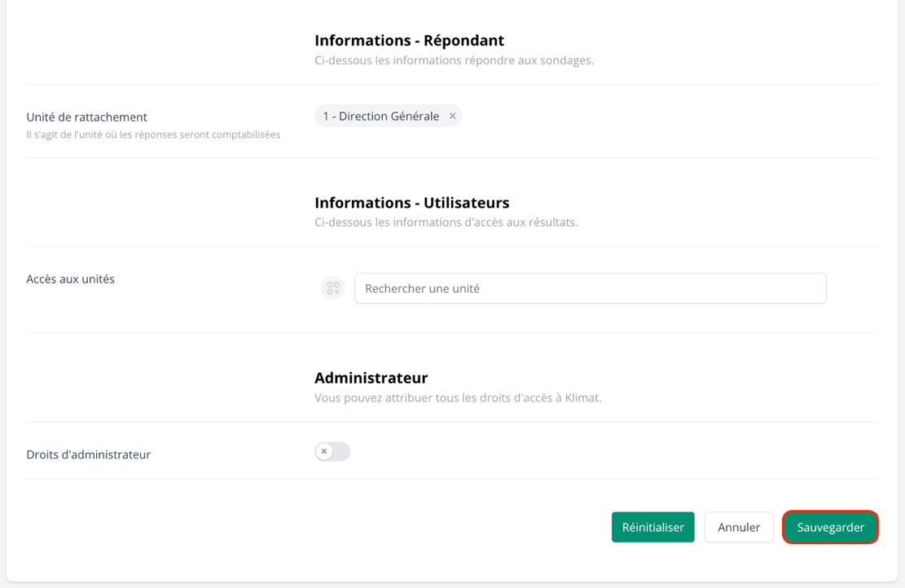
Task: Click the unit grid icon beside search
Action: [333, 288]
